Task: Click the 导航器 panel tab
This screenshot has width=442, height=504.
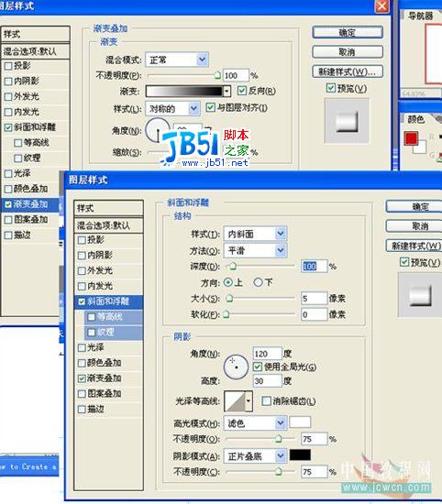Action: [420, 16]
